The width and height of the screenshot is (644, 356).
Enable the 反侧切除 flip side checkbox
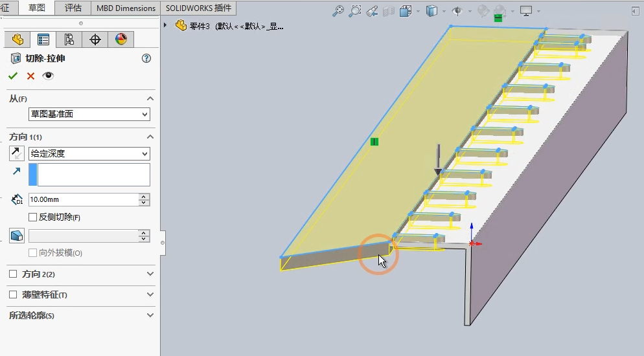coord(33,217)
